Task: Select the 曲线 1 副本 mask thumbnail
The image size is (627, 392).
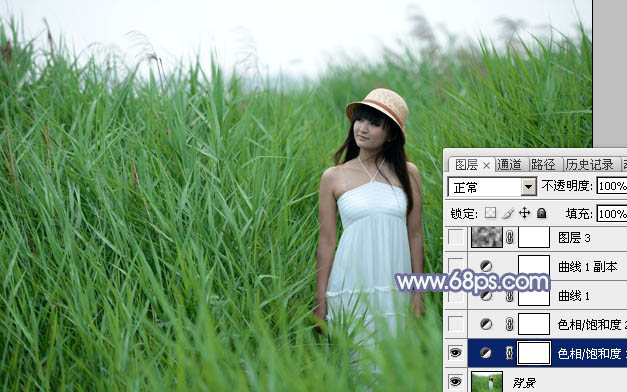Action: 534,265
